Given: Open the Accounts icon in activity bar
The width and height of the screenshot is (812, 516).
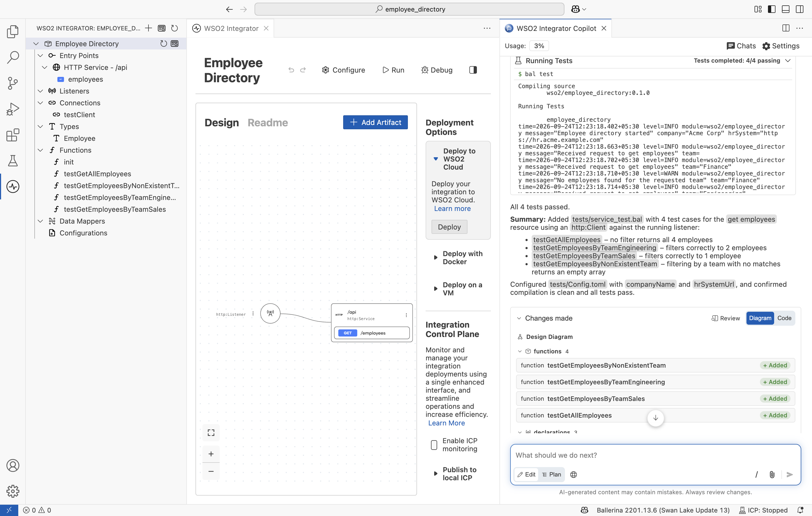Looking at the screenshot, I should click(x=13, y=465).
